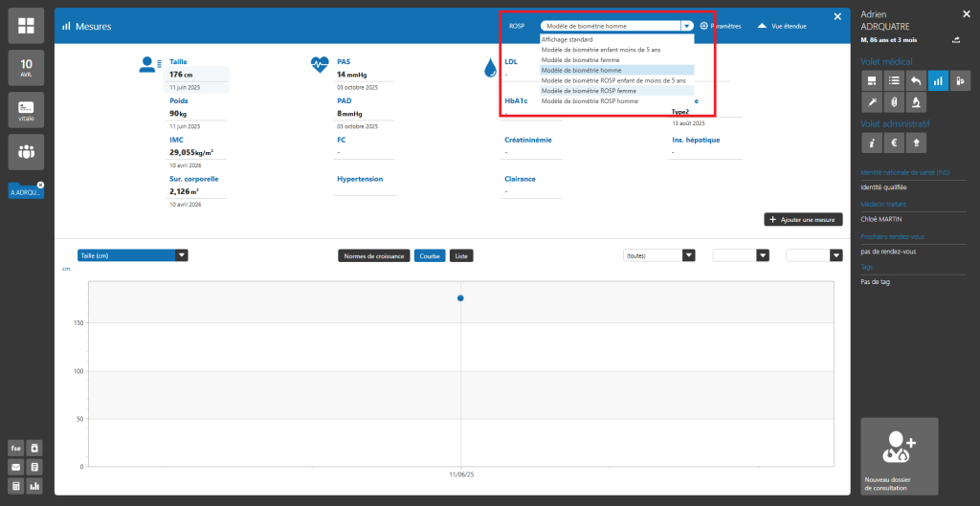Open the info icon in Volet administratif
The height and width of the screenshot is (506, 980).
[x=871, y=143]
